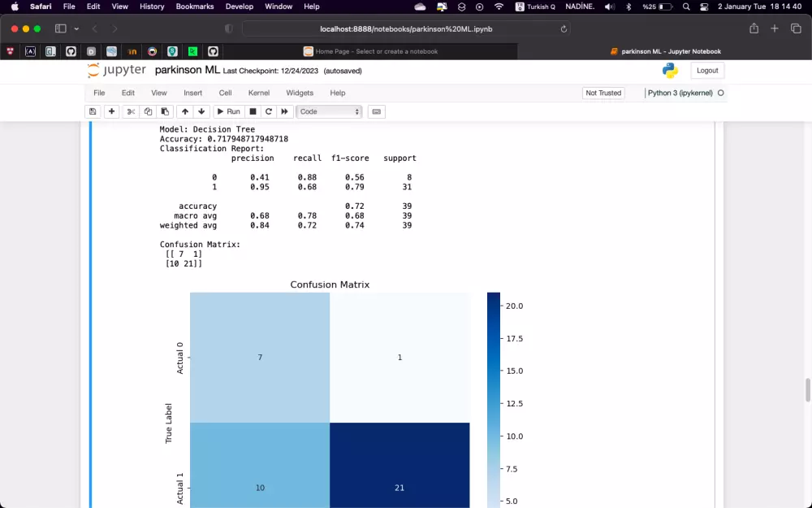Viewport: 812px width, 508px height.
Task: Open the last GitHub pinned tab
Action: click(x=213, y=51)
